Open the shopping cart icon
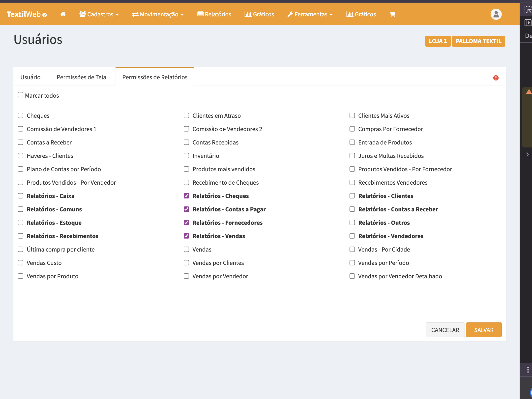 [x=392, y=14]
